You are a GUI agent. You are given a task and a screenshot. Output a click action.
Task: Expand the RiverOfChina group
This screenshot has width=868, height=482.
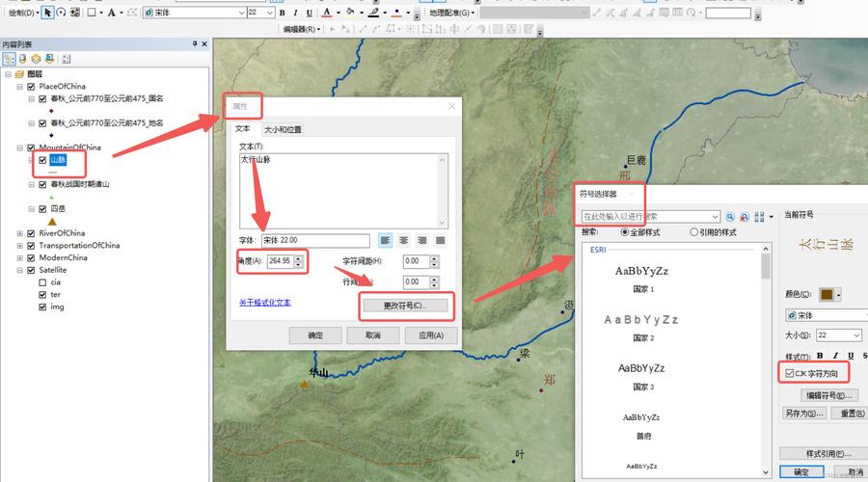coord(20,233)
